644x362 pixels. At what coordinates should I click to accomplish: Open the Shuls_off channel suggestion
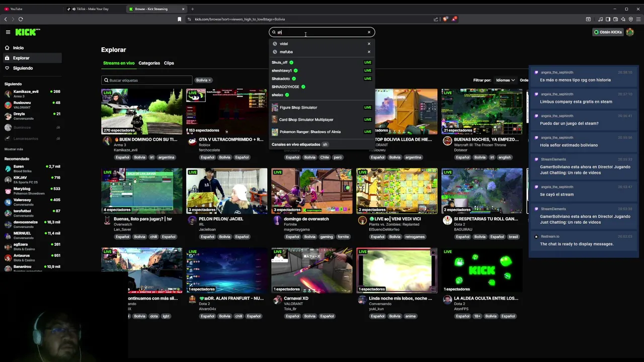pyautogui.click(x=321, y=62)
